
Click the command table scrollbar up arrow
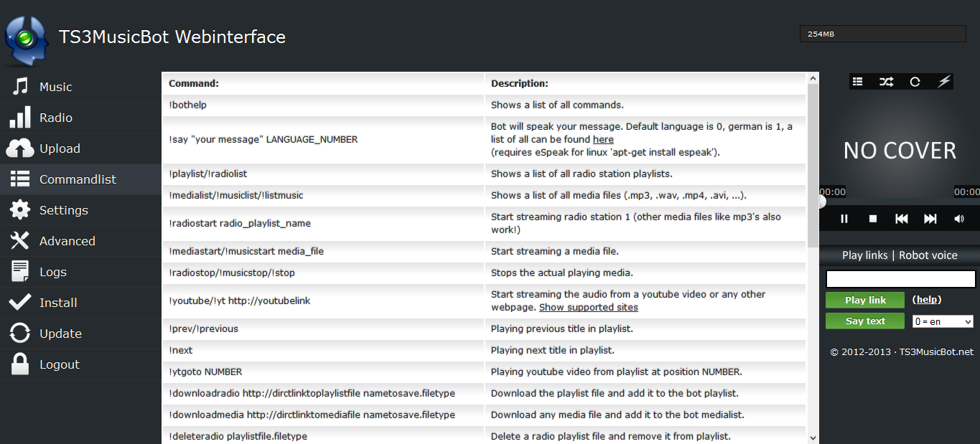click(813, 77)
